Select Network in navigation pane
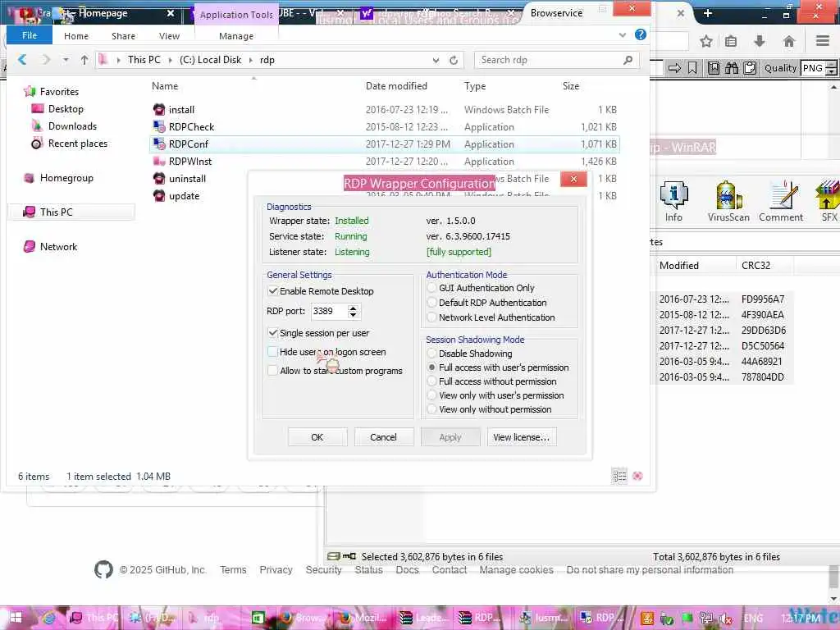The image size is (840, 630). click(x=58, y=246)
